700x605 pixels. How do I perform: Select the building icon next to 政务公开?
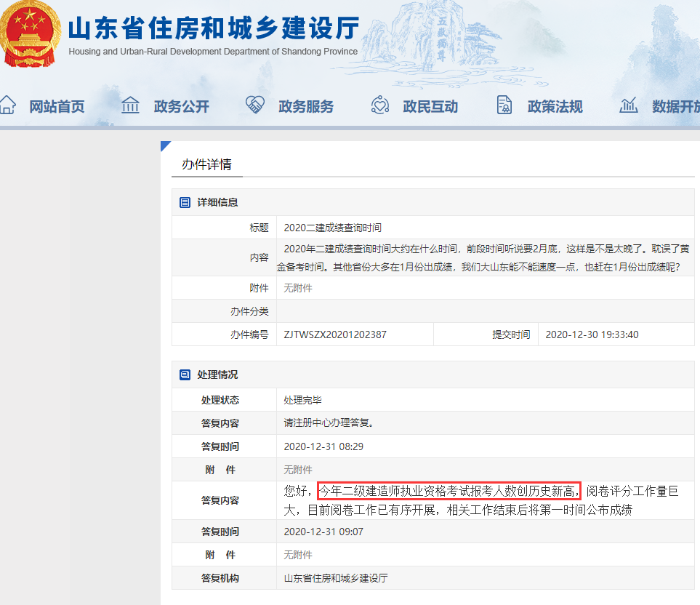pyautogui.click(x=129, y=105)
